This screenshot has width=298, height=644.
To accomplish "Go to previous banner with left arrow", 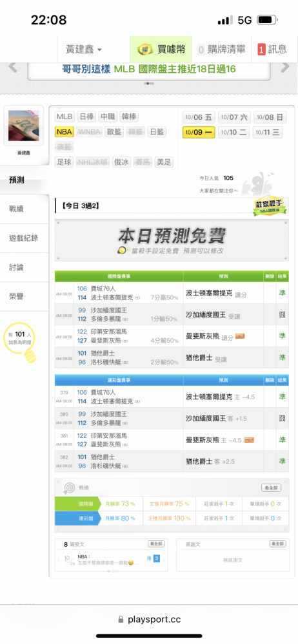I will [x=13, y=68].
